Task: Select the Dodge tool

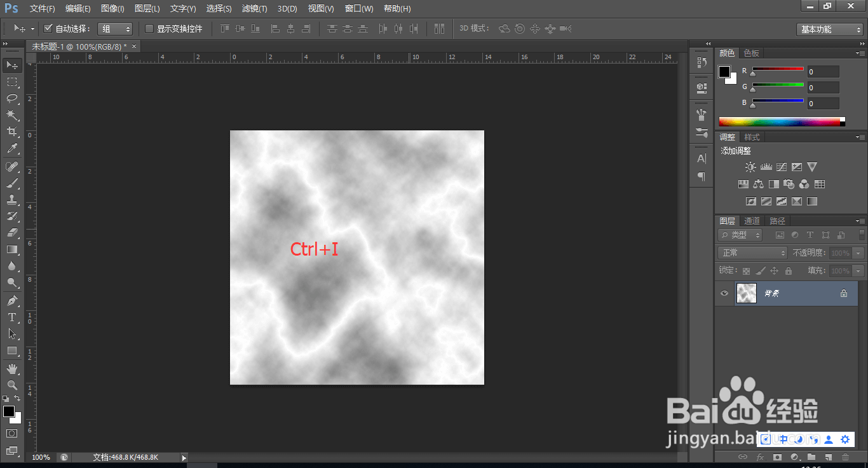Action: pyautogui.click(x=12, y=282)
